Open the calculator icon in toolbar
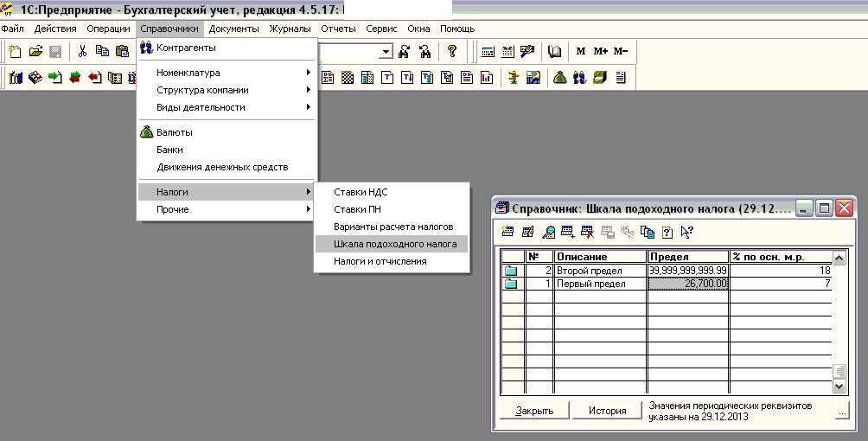This screenshot has height=441, width=868. [x=488, y=52]
